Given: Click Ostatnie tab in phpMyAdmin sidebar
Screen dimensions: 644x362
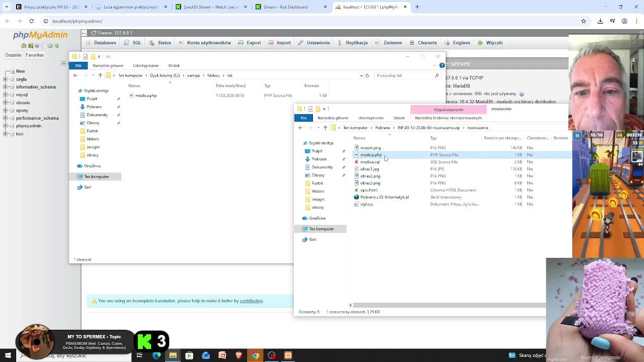Looking at the screenshot, I should (x=13, y=55).
